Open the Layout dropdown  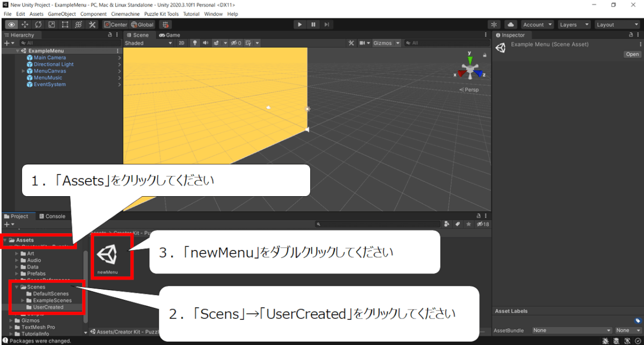pyautogui.click(x=616, y=25)
